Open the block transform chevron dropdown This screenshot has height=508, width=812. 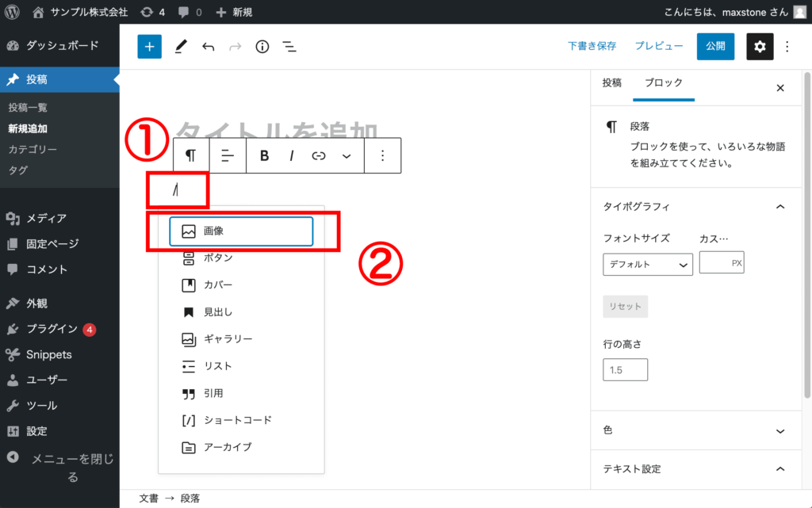click(x=346, y=155)
